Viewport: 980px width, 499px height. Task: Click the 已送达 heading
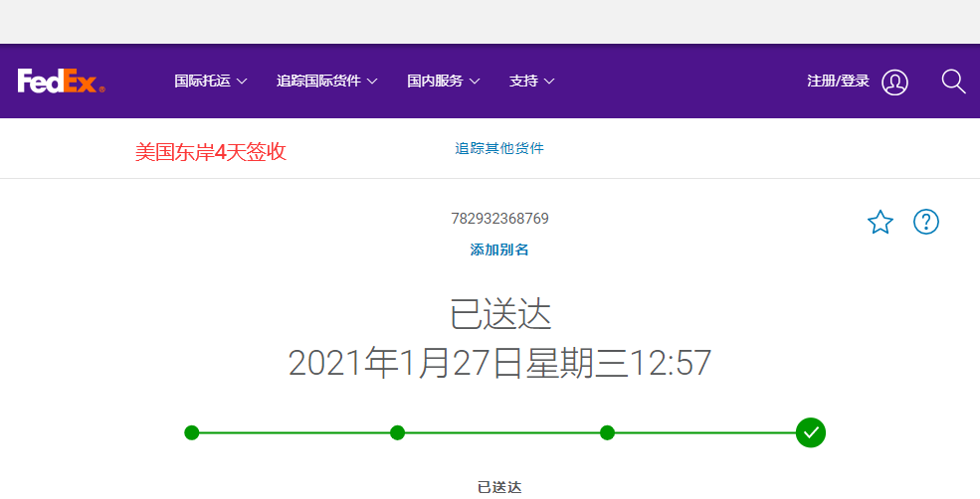click(500, 314)
